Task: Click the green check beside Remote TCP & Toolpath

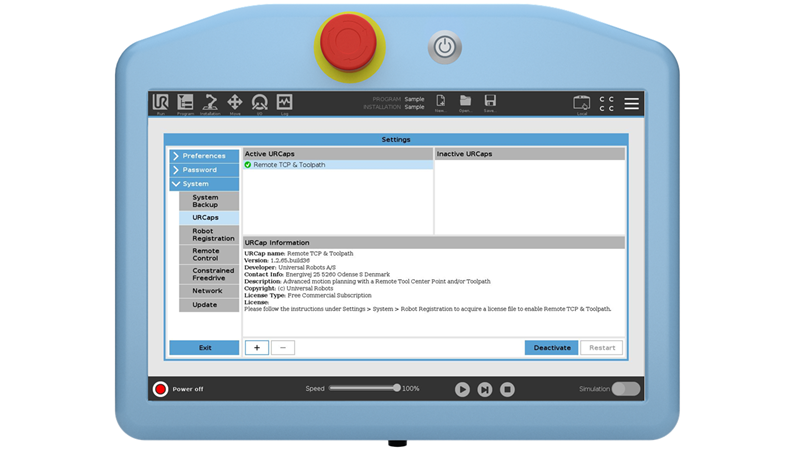Action: pos(248,165)
